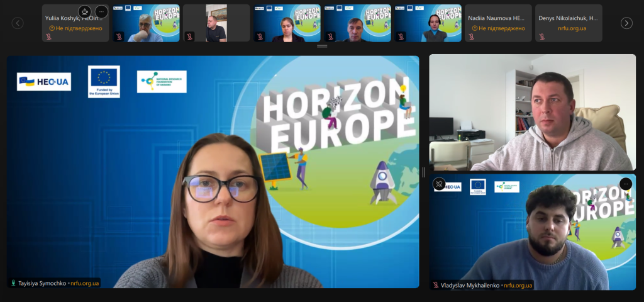644x302 pixels.
Task: Click the divider handle between video panels
Action: [x=424, y=172]
